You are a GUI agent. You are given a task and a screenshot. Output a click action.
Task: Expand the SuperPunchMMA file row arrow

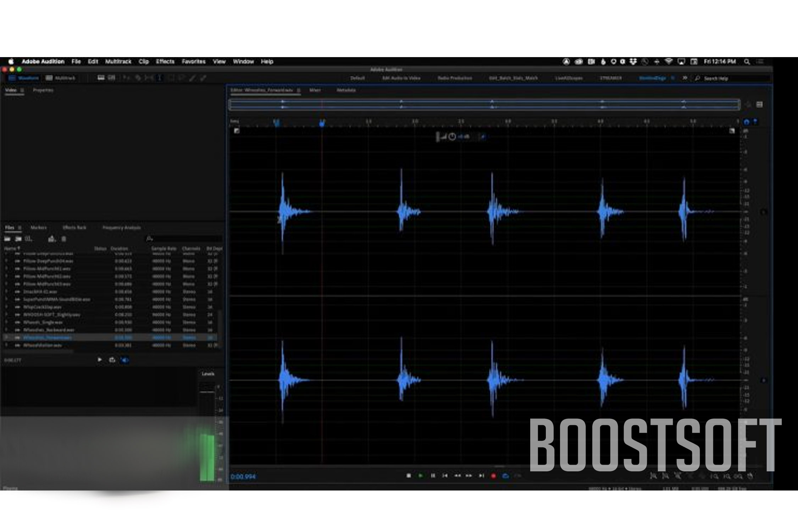click(x=6, y=299)
